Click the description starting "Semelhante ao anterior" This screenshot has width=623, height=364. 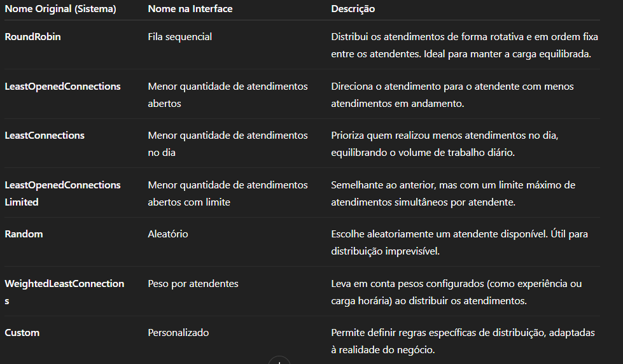(x=453, y=193)
